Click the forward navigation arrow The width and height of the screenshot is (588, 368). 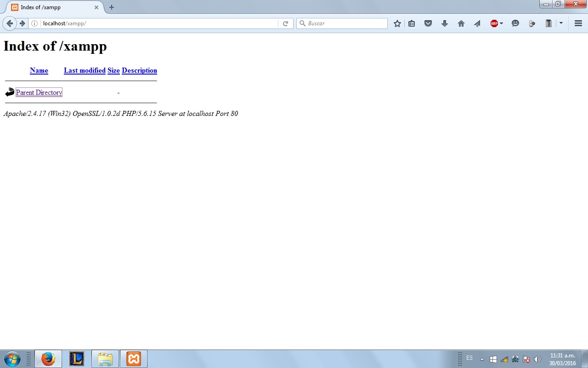[22, 23]
